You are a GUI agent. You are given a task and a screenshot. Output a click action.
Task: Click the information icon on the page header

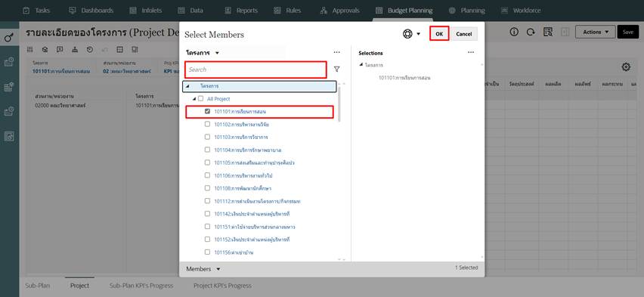[514, 32]
